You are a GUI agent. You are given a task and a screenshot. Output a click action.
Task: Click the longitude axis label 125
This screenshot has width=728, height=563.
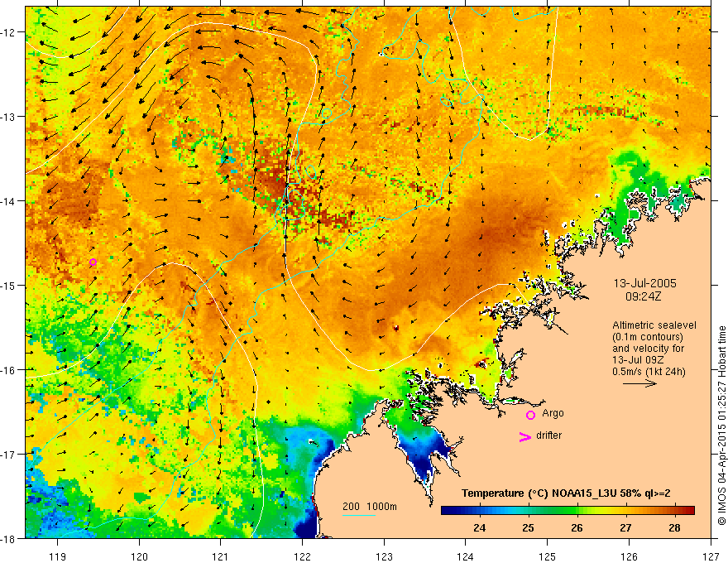point(548,556)
